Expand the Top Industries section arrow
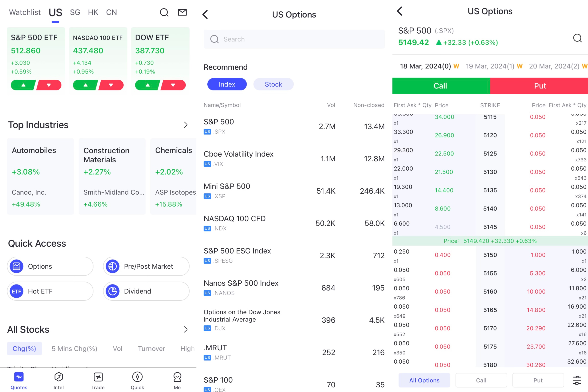This screenshot has width=588, height=392. pos(185,125)
